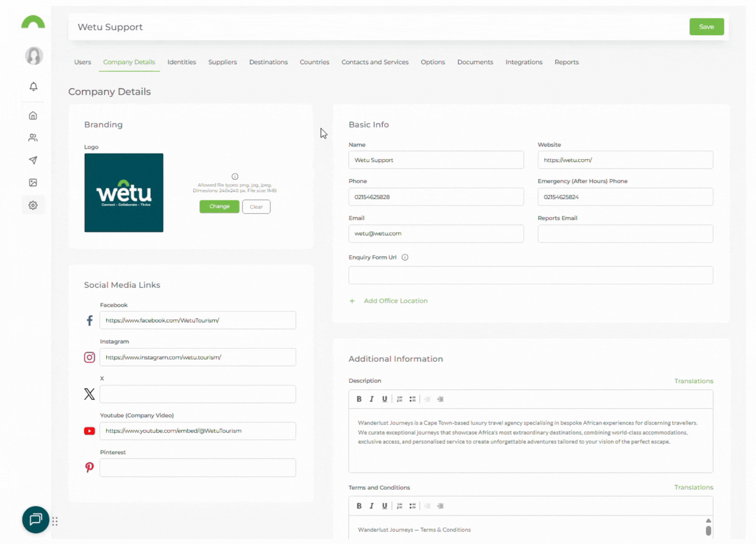Click the Wetu logo thumbnail
Image resolution: width=756 pixels, height=544 pixels.
click(124, 193)
